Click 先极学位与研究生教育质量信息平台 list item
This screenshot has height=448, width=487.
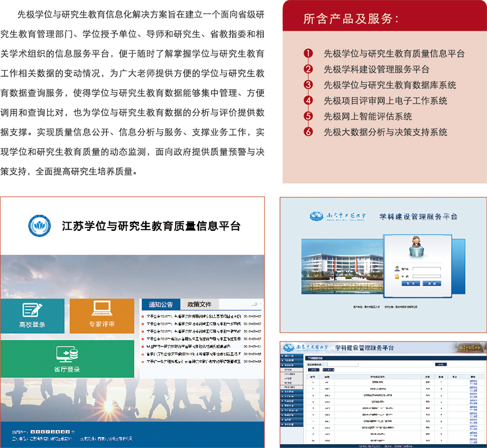[x=394, y=54]
